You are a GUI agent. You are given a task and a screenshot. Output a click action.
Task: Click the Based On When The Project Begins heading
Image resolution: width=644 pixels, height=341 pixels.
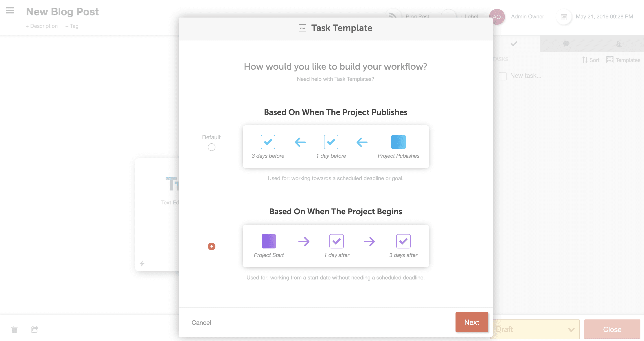pyautogui.click(x=335, y=212)
